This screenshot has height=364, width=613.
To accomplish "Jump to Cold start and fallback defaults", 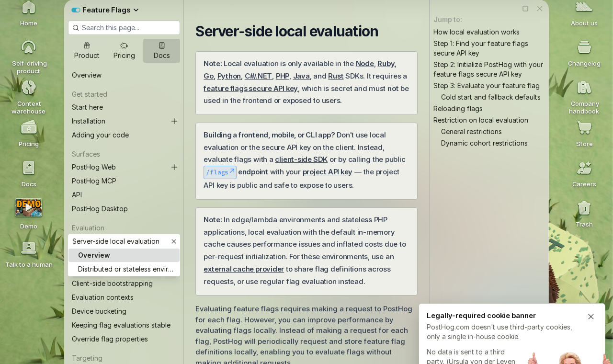I will (x=491, y=97).
